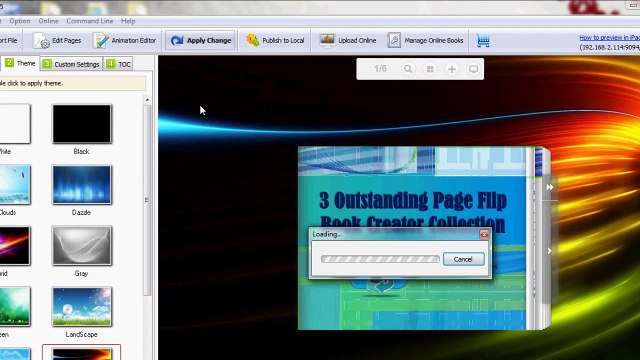Cancel the Loading dialog
The width and height of the screenshot is (640, 360).
[x=463, y=259]
